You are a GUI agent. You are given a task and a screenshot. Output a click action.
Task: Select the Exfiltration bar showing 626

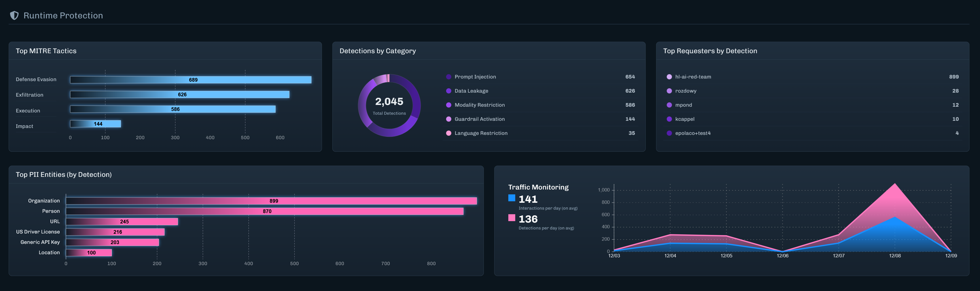[x=180, y=95]
